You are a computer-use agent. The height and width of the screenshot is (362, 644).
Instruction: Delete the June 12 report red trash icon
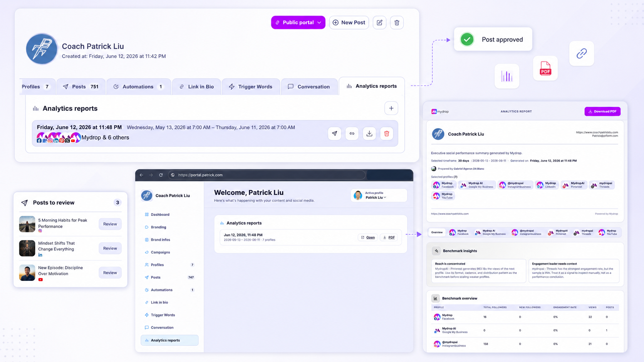pyautogui.click(x=386, y=133)
